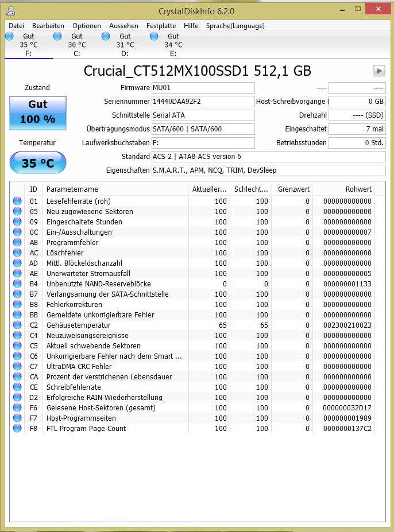
Task: Click status orb of Eingeschaltete Stunden row
Action: 17,222
